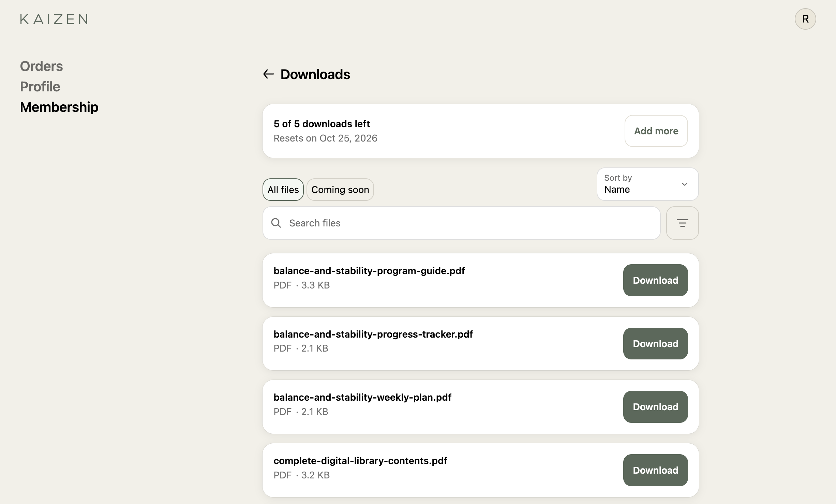Download complete-digital-library-contents.pdf
The width and height of the screenshot is (836, 504).
click(655, 470)
